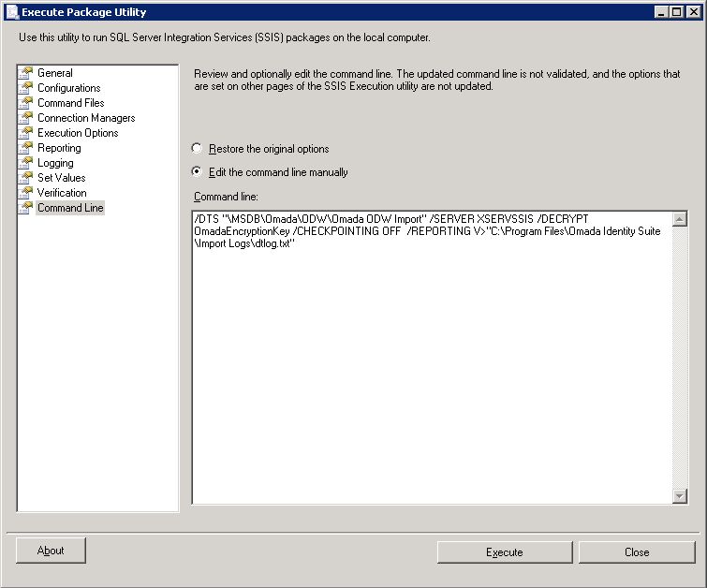This screenshot has width=707, height=588.
Task: Click the Close button at bottom
Action: (637, 551)
